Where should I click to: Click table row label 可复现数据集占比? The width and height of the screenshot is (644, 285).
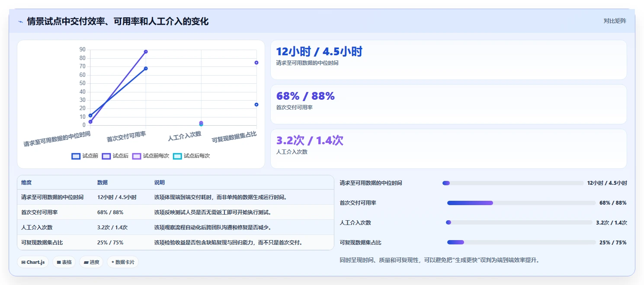pos(42,242)
